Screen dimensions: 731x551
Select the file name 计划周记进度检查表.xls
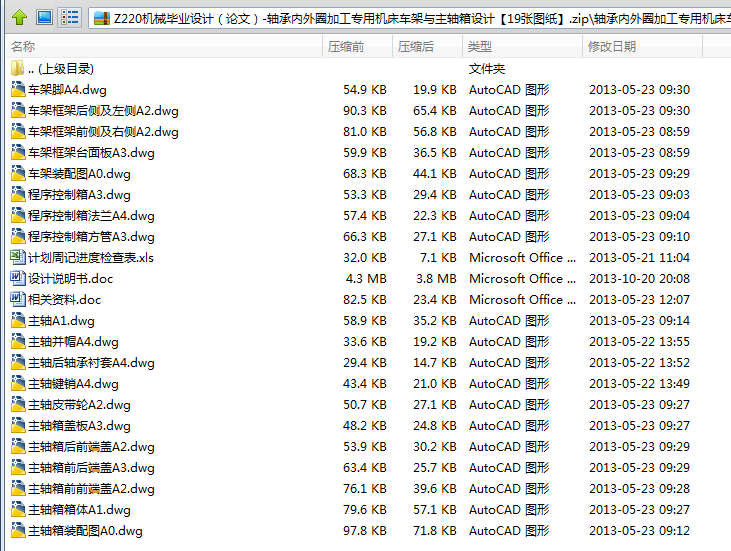(91, 257)
